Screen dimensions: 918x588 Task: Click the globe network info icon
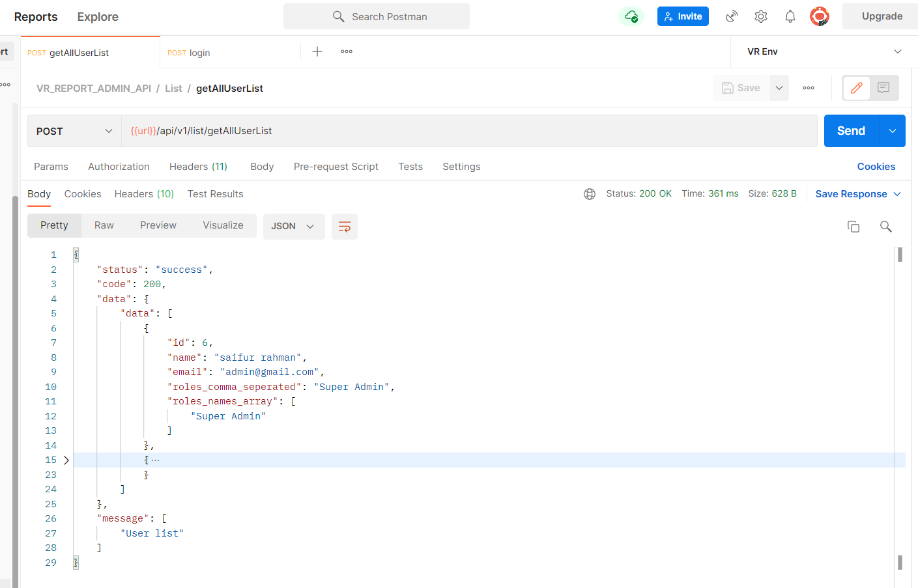coord(590,194)
